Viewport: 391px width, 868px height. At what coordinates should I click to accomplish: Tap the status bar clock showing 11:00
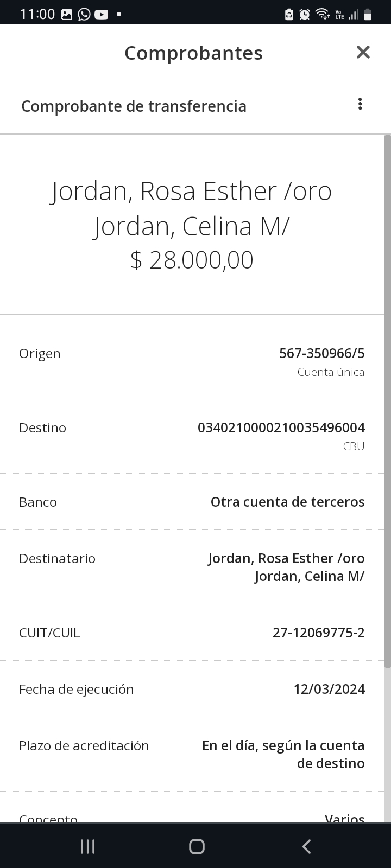point(37,15)
